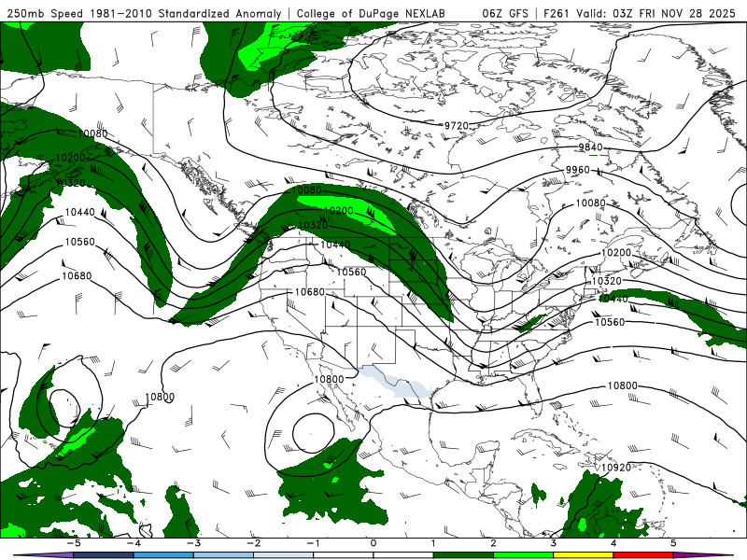Click the colorbar tick label '1'
This screenshot has width=747, height=560.
point(433,543)
